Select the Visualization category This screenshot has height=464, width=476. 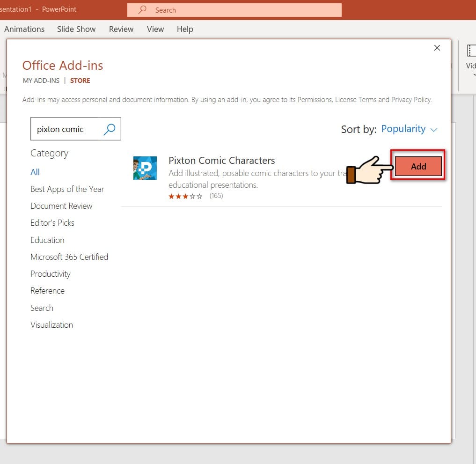(51, 325)
